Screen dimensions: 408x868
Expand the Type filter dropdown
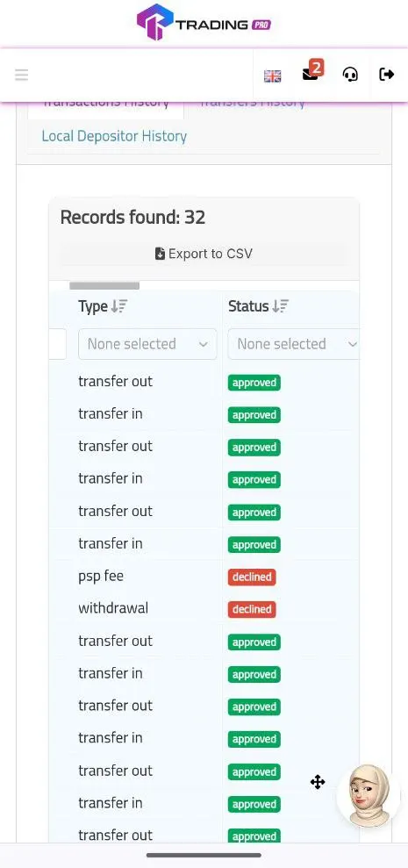(x=147, y=344)
